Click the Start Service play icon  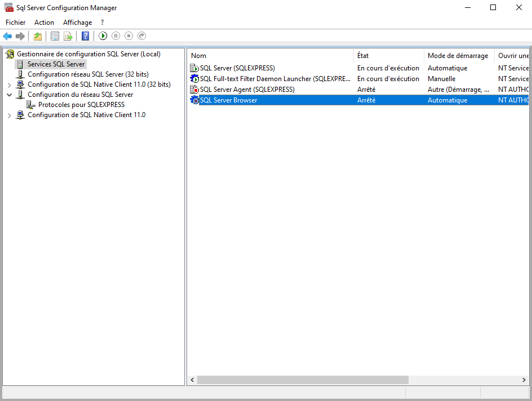click(103, 36)
